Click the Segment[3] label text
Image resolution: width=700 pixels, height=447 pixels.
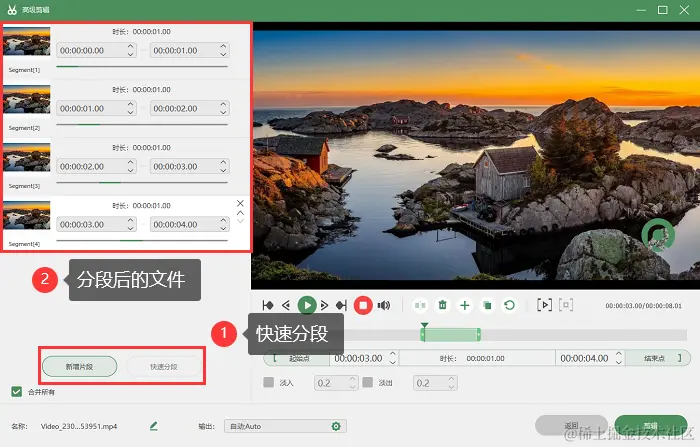pos(24,186)
